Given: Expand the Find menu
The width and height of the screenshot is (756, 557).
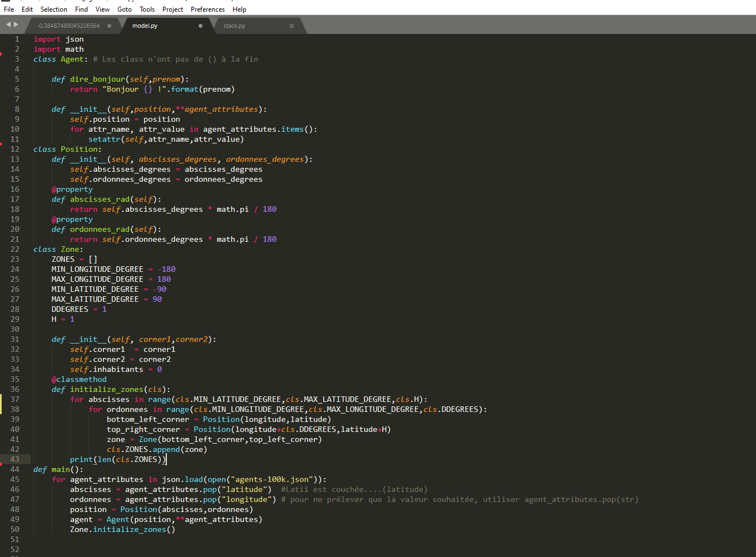Looking at the screenshot, I should tap(81, 9).
